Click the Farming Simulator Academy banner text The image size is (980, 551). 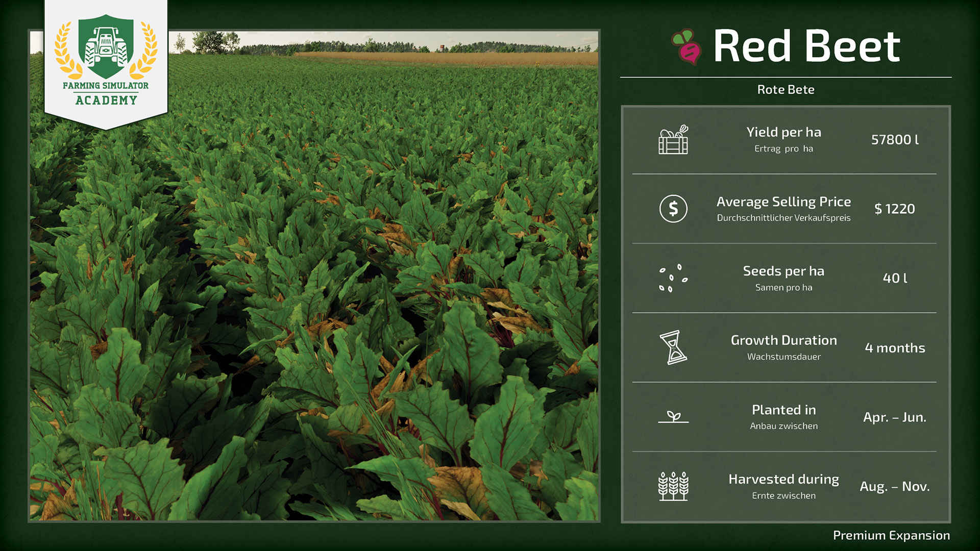coord(106,93)
